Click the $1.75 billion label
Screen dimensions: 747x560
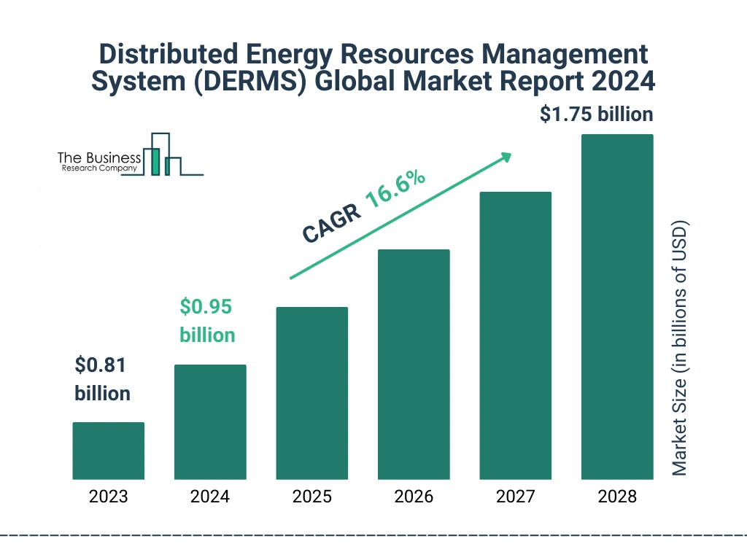pos(596,114)
